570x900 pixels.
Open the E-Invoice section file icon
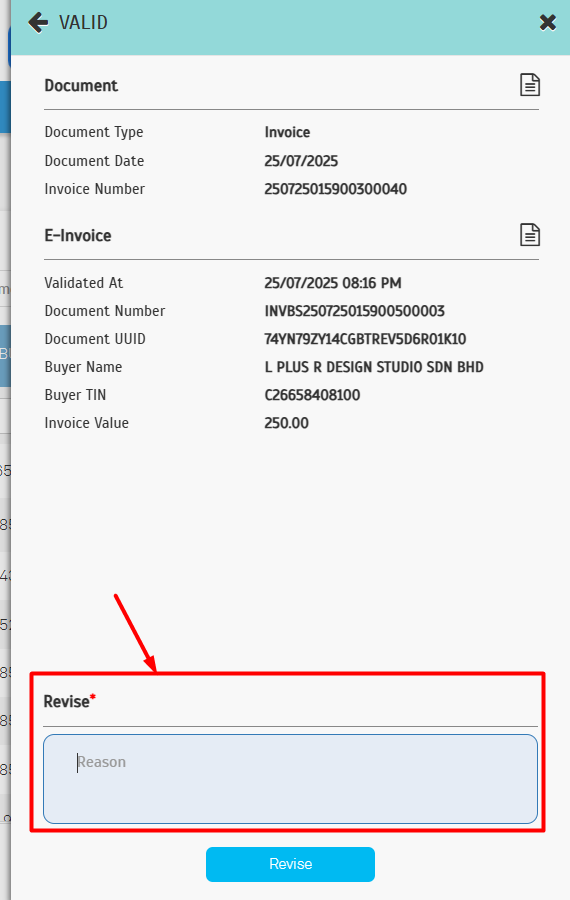529,235
